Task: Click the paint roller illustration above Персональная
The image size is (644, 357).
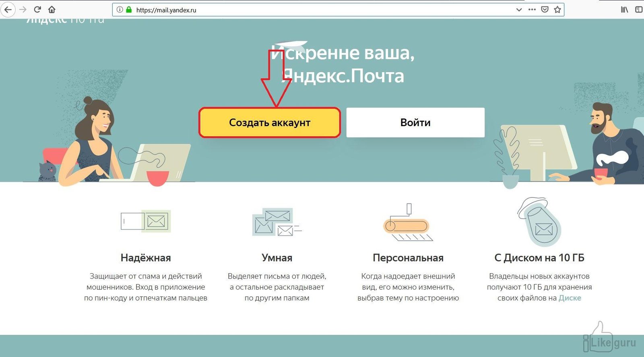Action: 408,222
